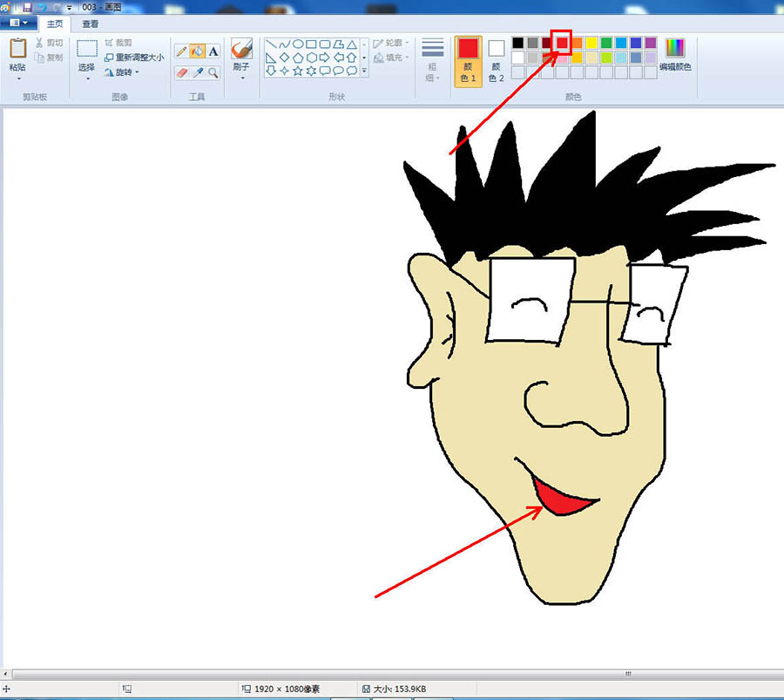The height and width of the screenshot is (700, 784).
Task: Select the Color picker eyedropper tool
Action: 198,73
